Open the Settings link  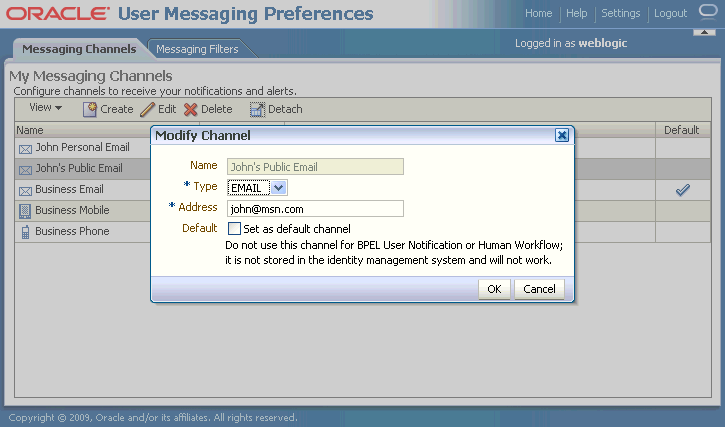tap(621, 13)
